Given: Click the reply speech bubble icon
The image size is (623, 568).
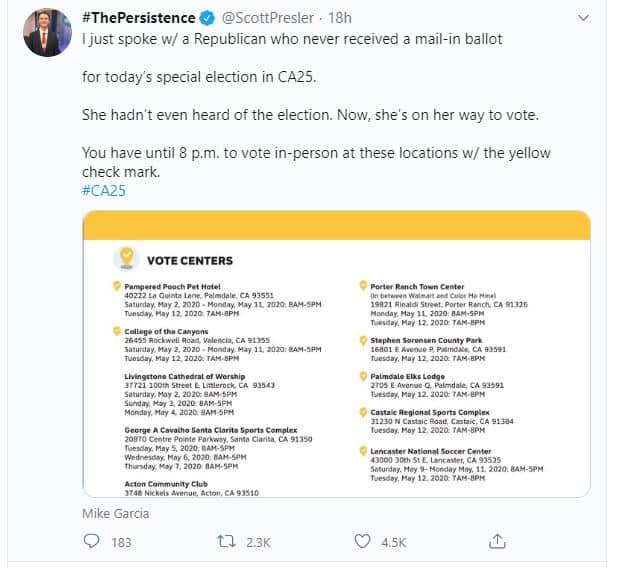Looking at the screenshot, I should [x=92, y=542].
